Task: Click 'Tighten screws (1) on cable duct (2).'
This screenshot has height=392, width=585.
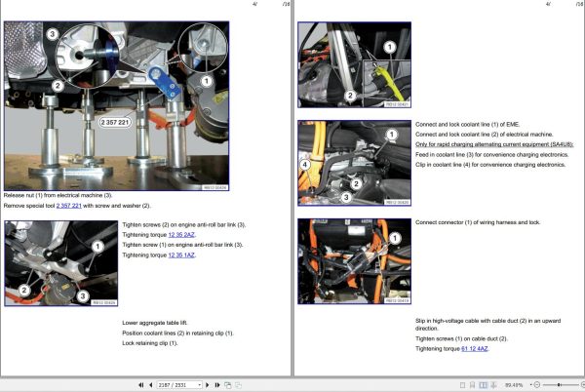Action: pos(461,338)
